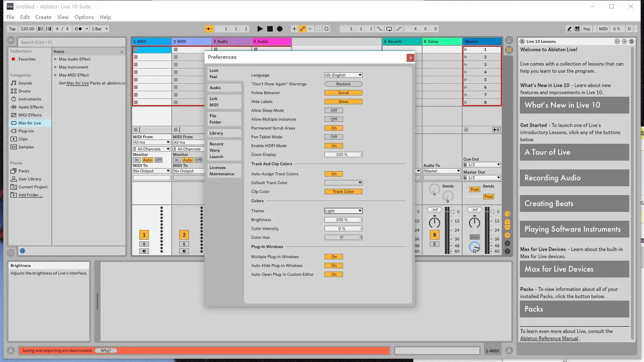The width and height of the screenshot is (644, 362).
Task: Switch to the Audio preferences tab
Action: click(x=224, y=87)
